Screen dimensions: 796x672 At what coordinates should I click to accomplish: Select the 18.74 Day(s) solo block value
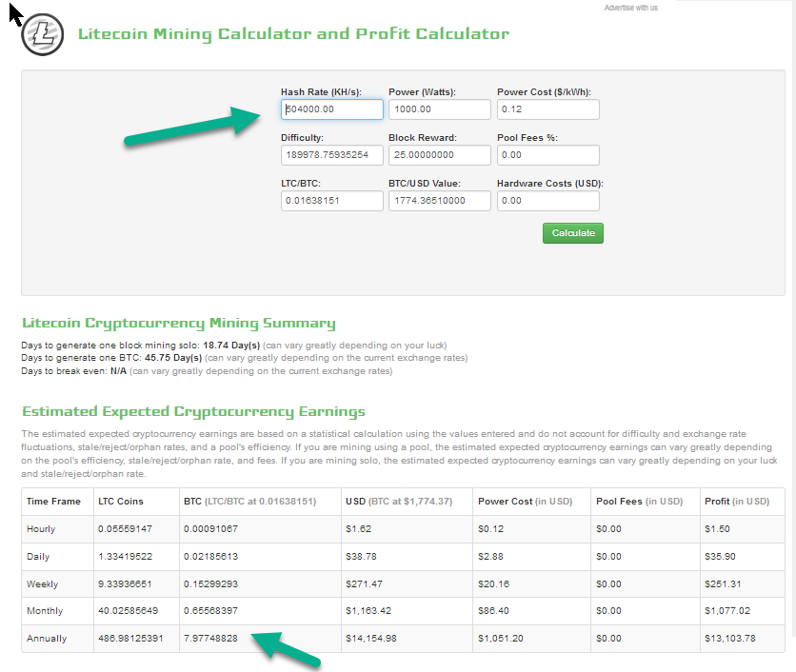(x=231, y=346)
